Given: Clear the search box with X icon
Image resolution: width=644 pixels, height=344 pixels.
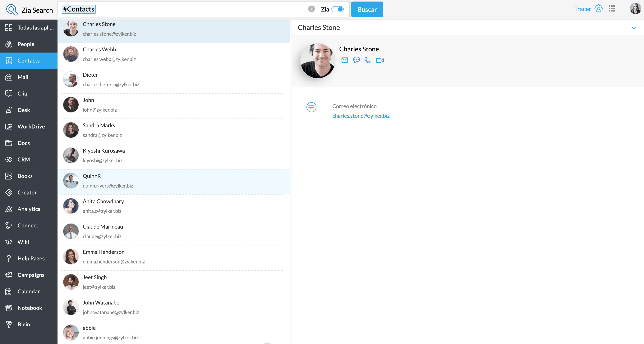Looking at the screenshot, I should pos(311,9).
